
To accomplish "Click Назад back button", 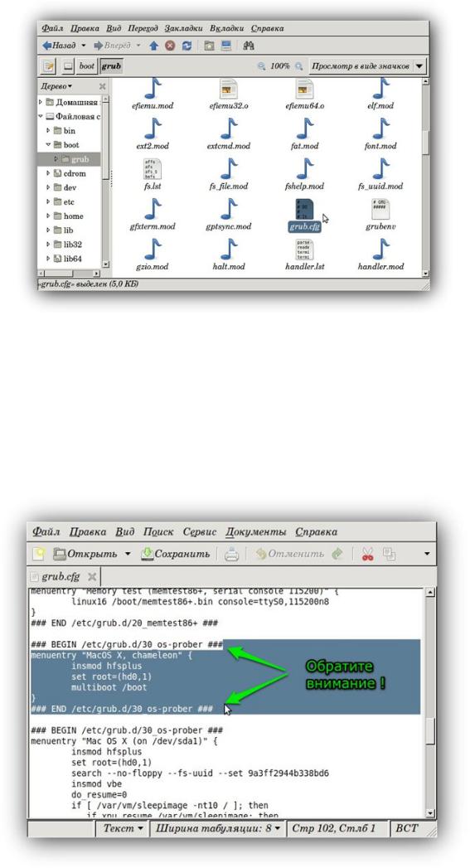I will point(59,46).
